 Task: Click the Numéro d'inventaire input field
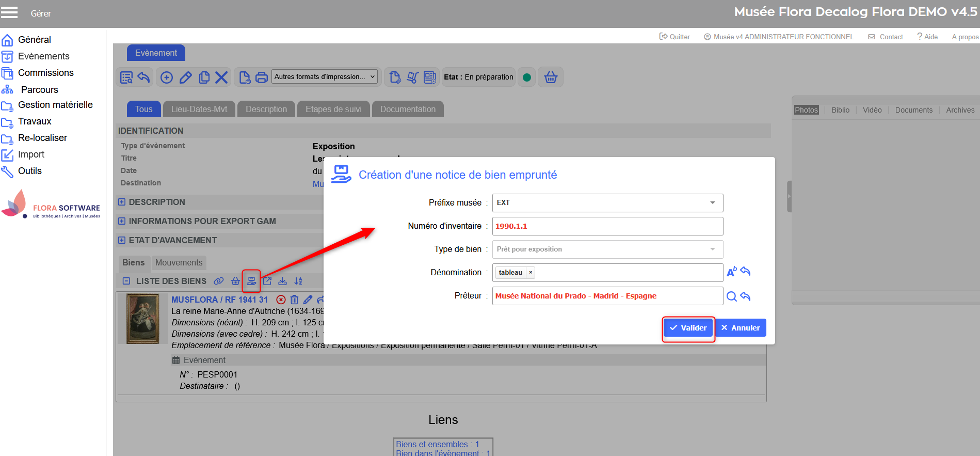(607, 226)
